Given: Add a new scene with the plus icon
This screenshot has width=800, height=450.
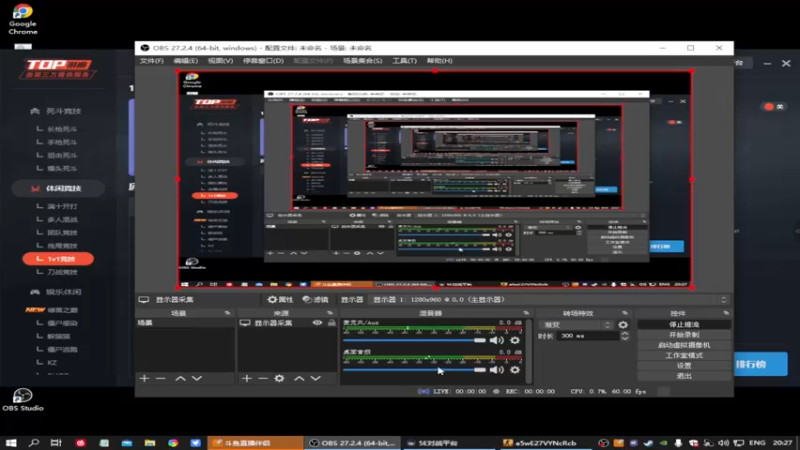Looking at the screenshot, I should [x=144, y=378].
